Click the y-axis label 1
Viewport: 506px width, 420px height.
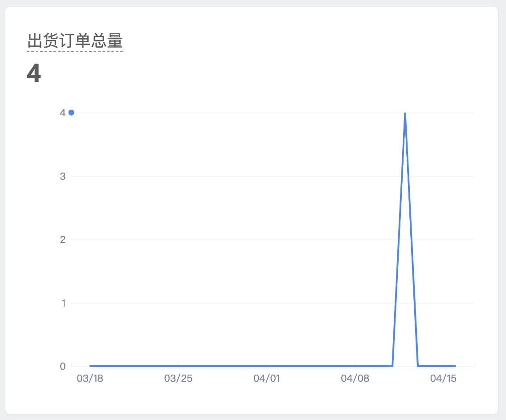[x=63, y=303]
